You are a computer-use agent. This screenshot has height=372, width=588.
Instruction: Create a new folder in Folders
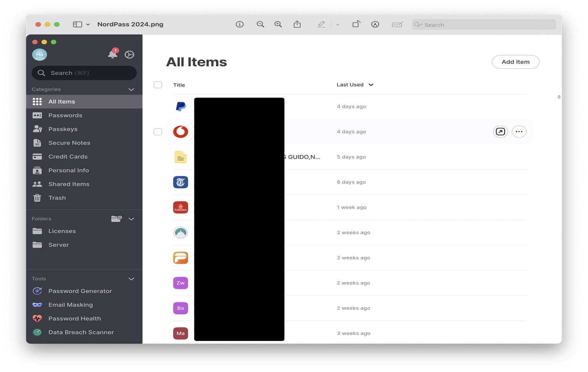(x=116, y=219)
